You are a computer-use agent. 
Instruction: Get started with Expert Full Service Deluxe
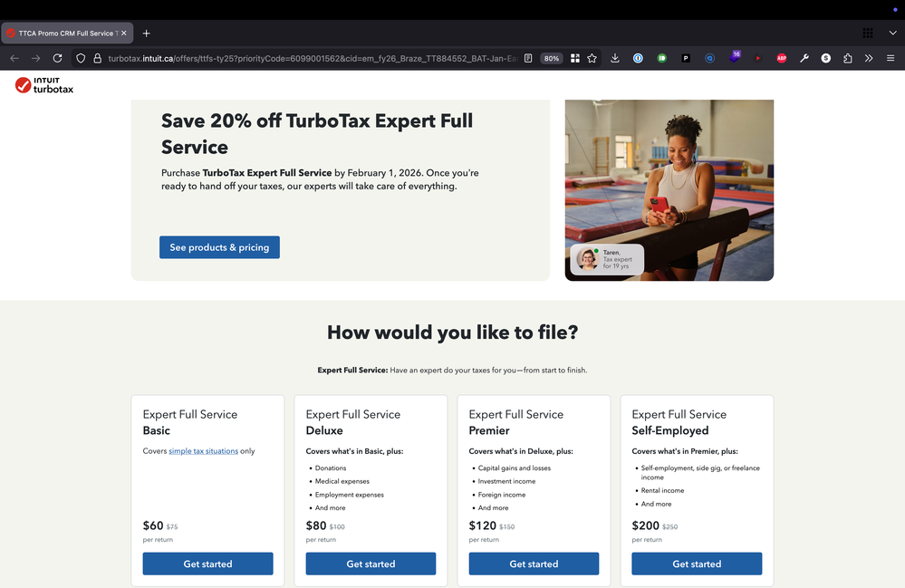pyautogui.click(x=371, y=564)
